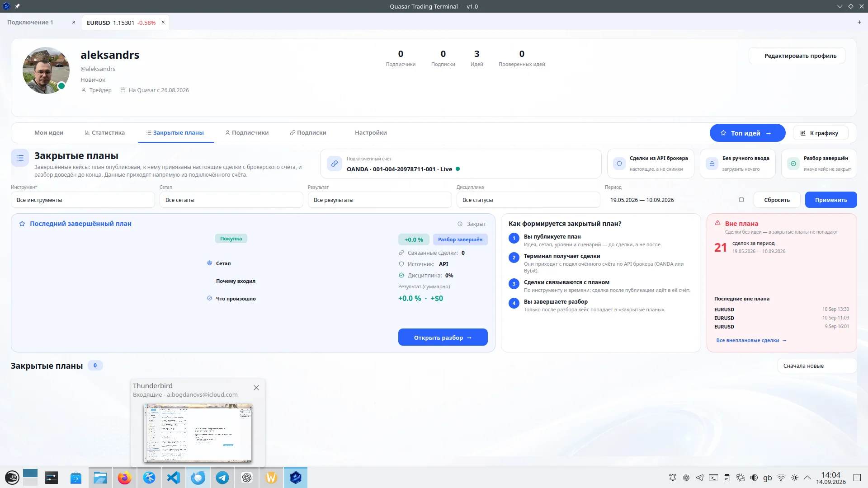Click the Thunderbird window preview thumbnail

[198, 433]
